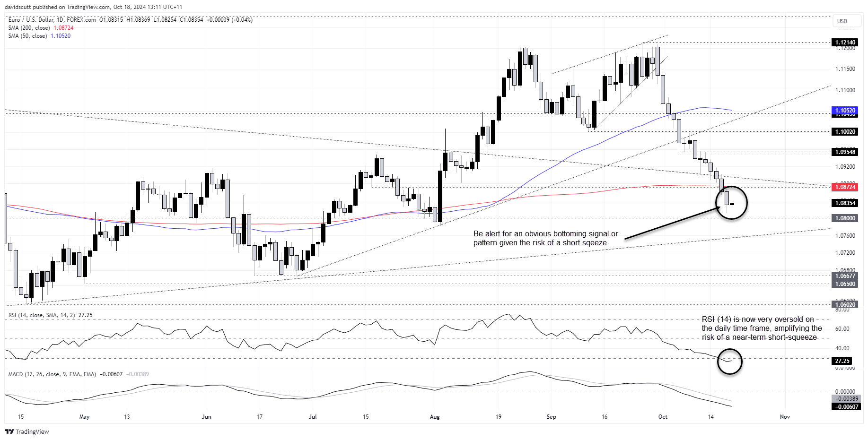Click the 19 date label on time axis
This screenshot has height=440, width=868.
coord(499,417)
